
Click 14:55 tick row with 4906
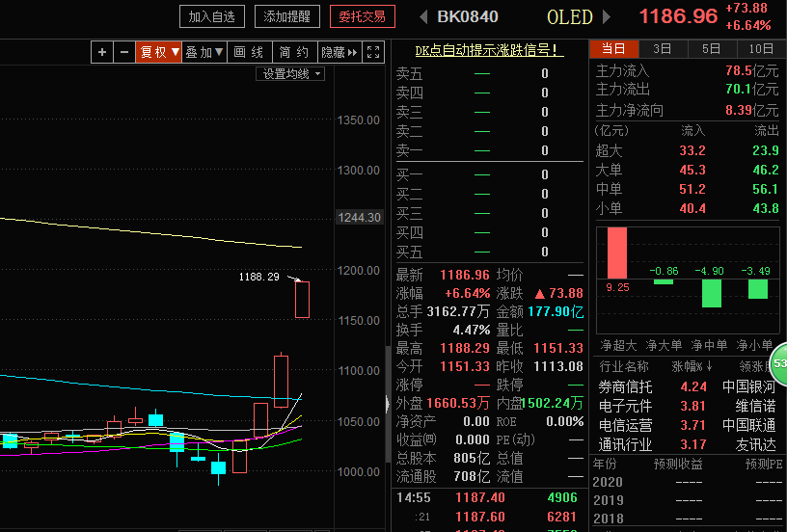tap(489, 497)
